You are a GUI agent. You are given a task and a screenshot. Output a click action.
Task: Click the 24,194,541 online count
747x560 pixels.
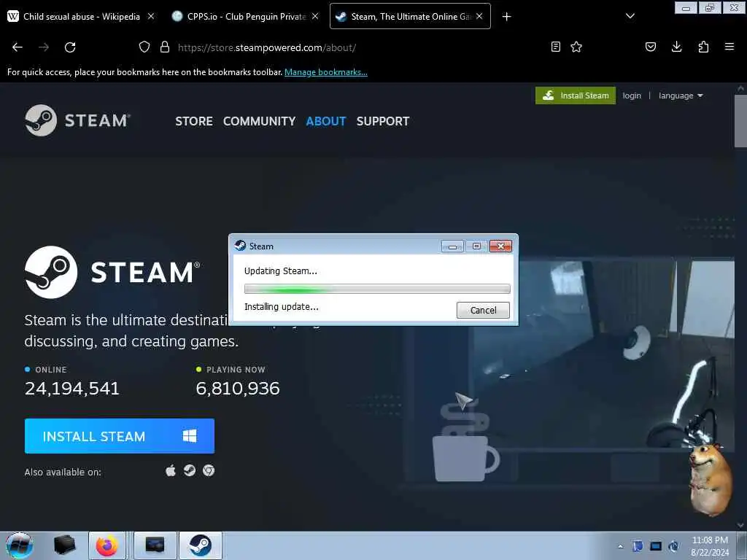pos(72,389)
